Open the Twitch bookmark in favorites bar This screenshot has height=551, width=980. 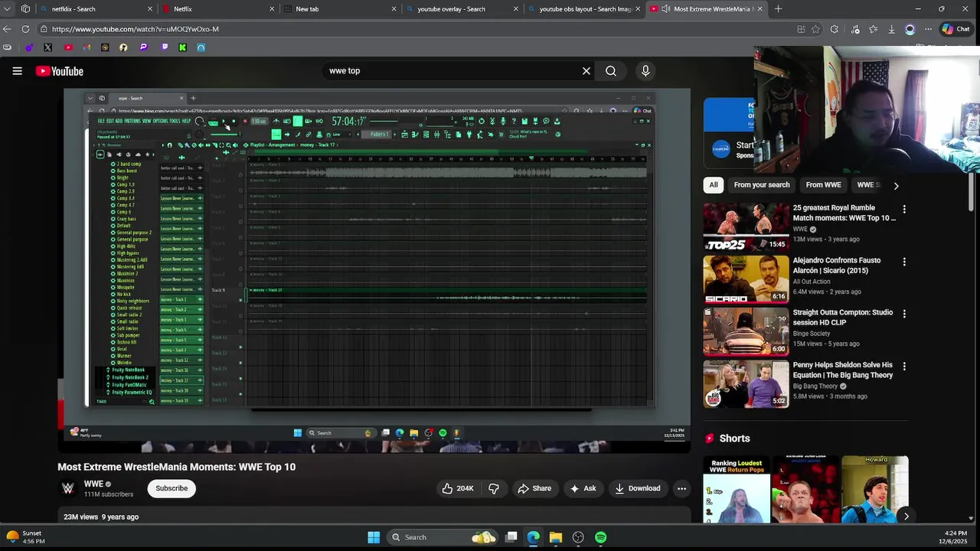click(x=164, y=47)
